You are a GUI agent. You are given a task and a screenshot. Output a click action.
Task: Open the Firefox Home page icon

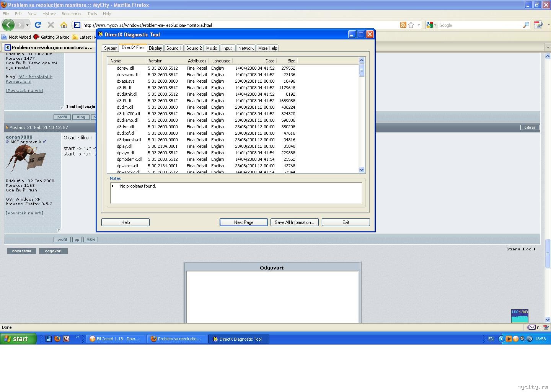click(x=64, y=25)
